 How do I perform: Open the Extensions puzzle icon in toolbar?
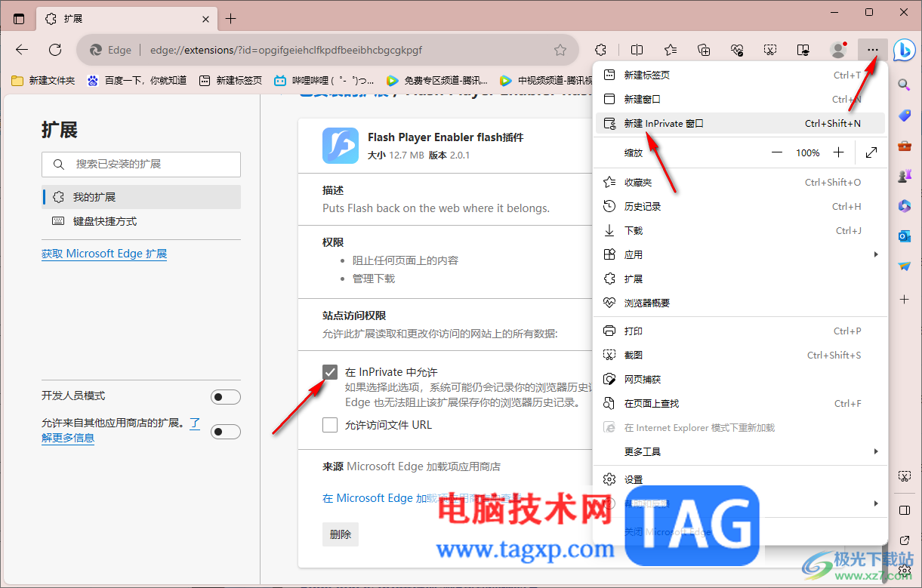point(601,50)
